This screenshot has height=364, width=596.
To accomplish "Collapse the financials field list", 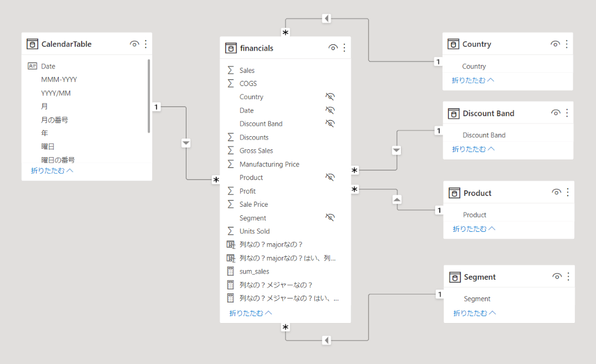I will [250, 313].
